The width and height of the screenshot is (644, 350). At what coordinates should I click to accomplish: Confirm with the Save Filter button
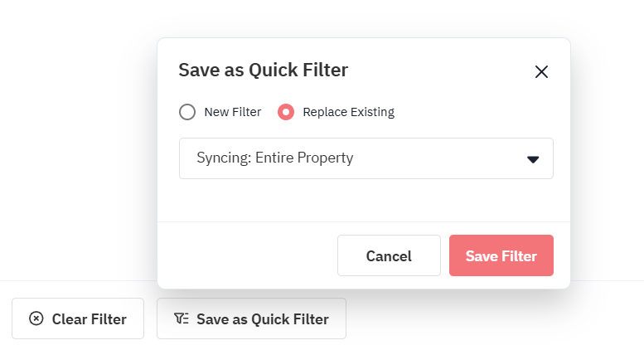pyautogui.click(x=501, y=255)
